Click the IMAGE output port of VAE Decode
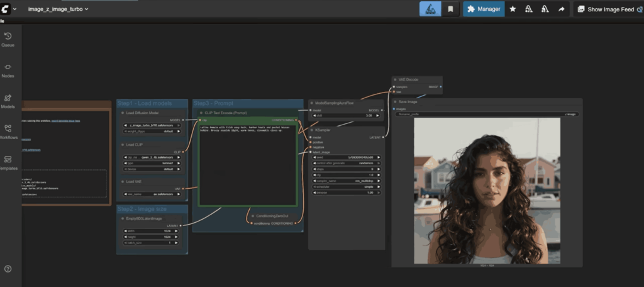 tap(440, 87)
